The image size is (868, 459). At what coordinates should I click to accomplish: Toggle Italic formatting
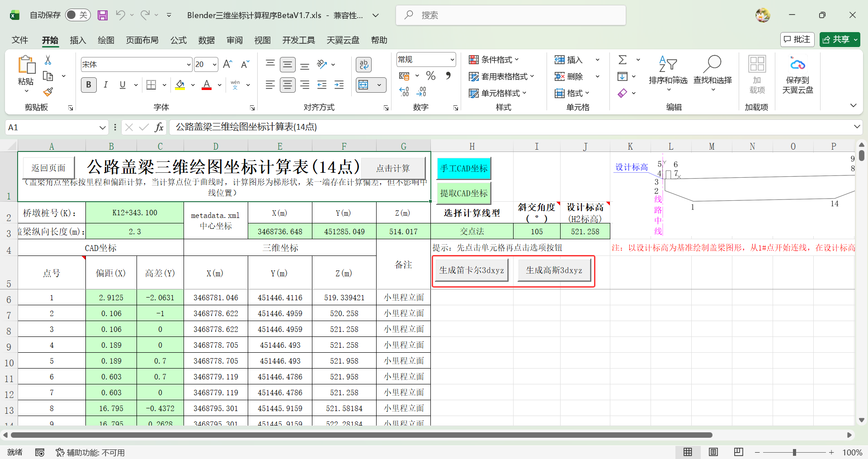pyautogui.click(x=105, y=85)
